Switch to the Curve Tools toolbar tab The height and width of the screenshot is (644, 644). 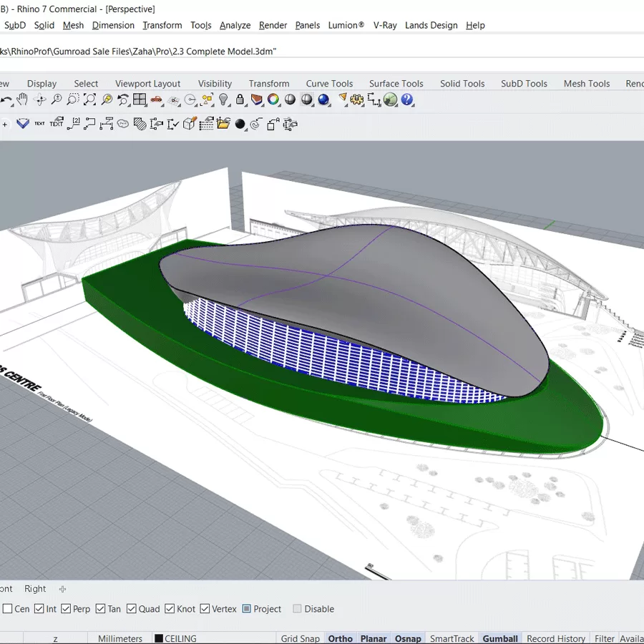click(x=329, y=84)
